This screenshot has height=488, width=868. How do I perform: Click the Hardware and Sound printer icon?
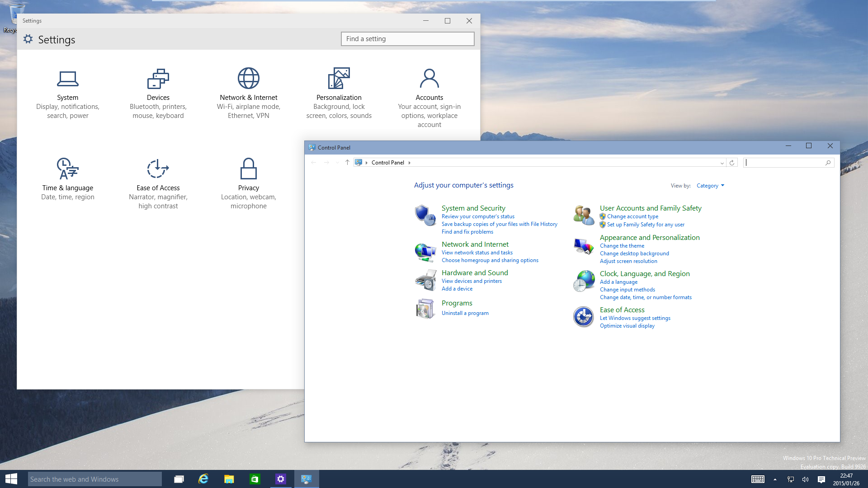(425, 280)
